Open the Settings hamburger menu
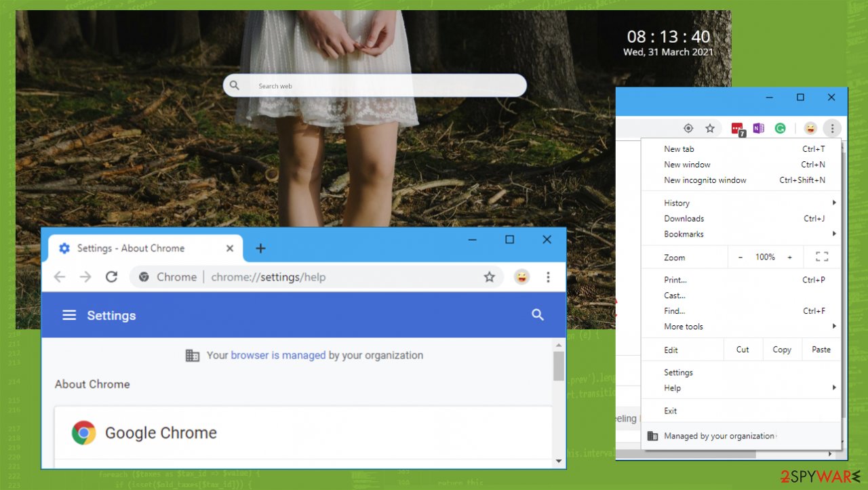 pos(69,315)
